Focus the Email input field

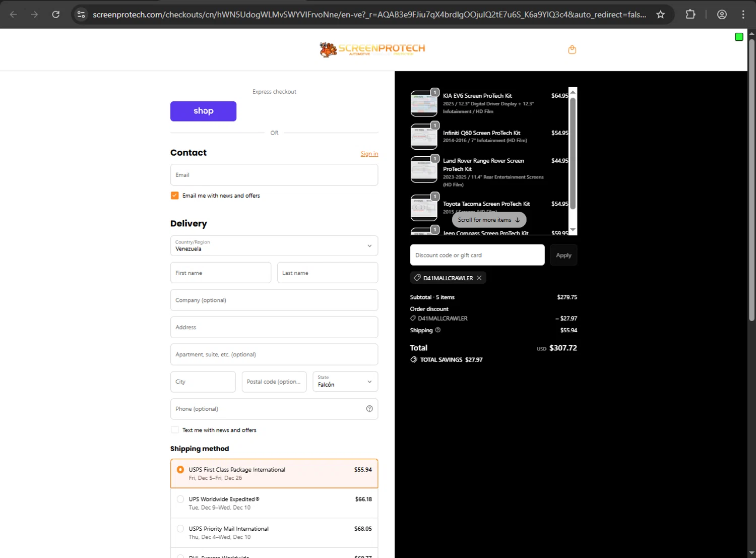(x=274, y=175)
